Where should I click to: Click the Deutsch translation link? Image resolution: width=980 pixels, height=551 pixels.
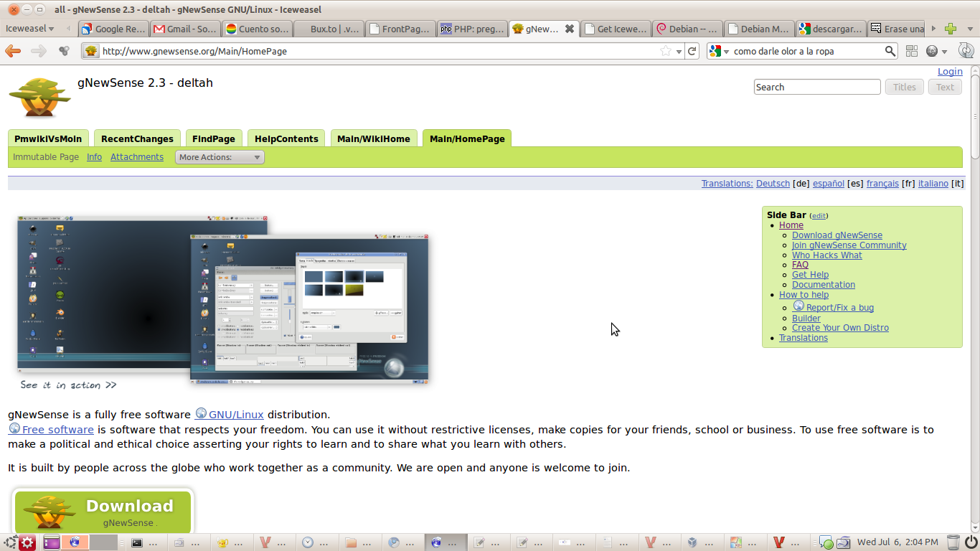pos(773,183)
